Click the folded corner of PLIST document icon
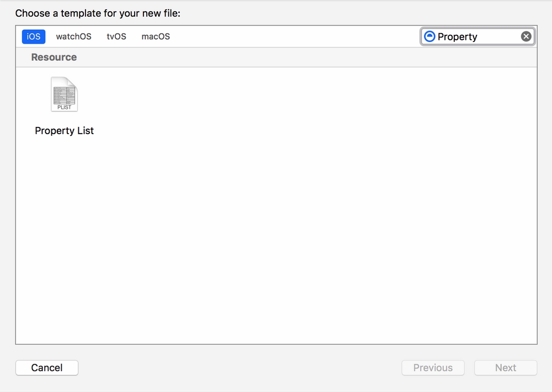The width and height of the screenshot is (552, 392). 73,82
